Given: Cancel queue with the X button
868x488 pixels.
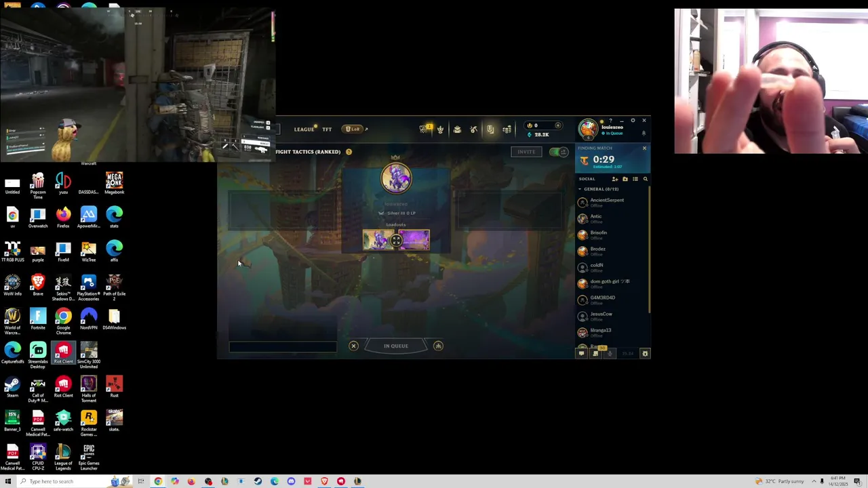Looking at the screenshot, I should (x=353, y=346).
